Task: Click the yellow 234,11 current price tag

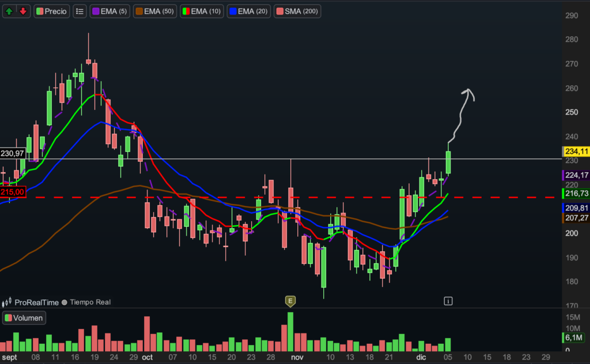Action: pos(576,151)
